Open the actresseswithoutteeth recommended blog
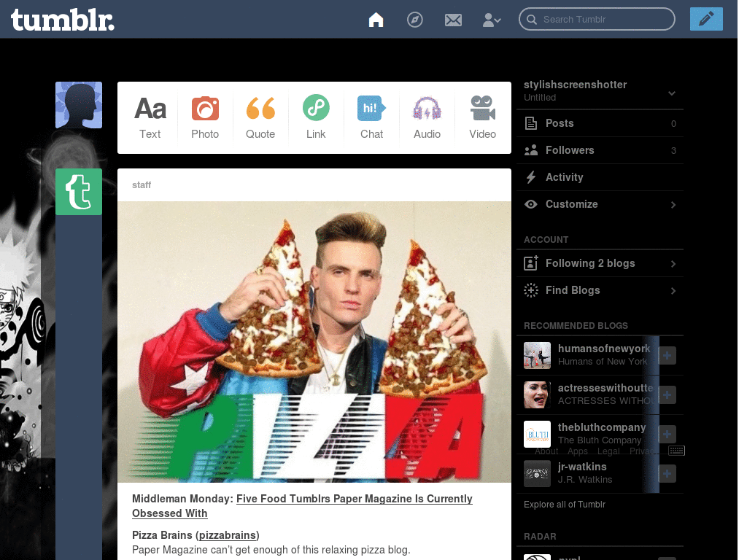This screenshot has height=560, width=747. click(x=605, y=388)
